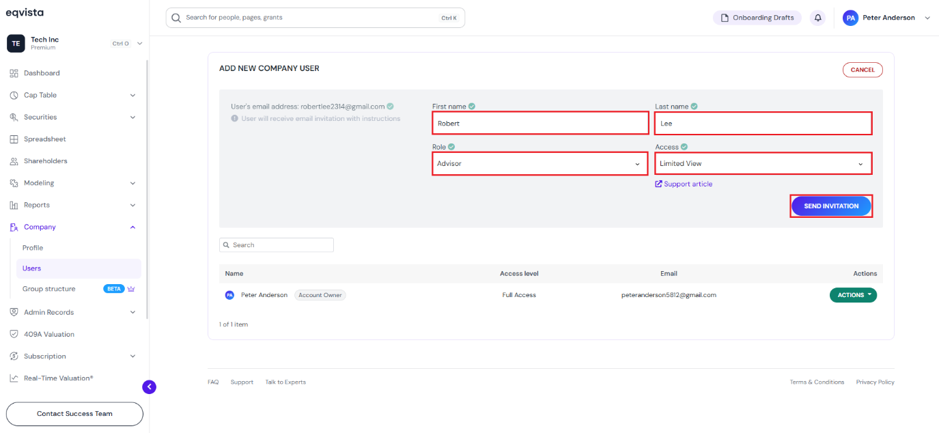Open the green ACTIONS dropdown

[853, 295]
